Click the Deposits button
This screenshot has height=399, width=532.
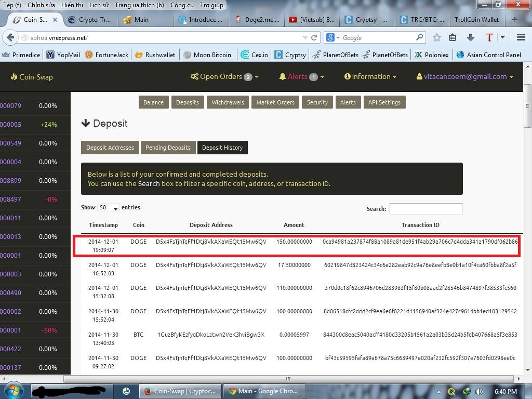[187, 102]
